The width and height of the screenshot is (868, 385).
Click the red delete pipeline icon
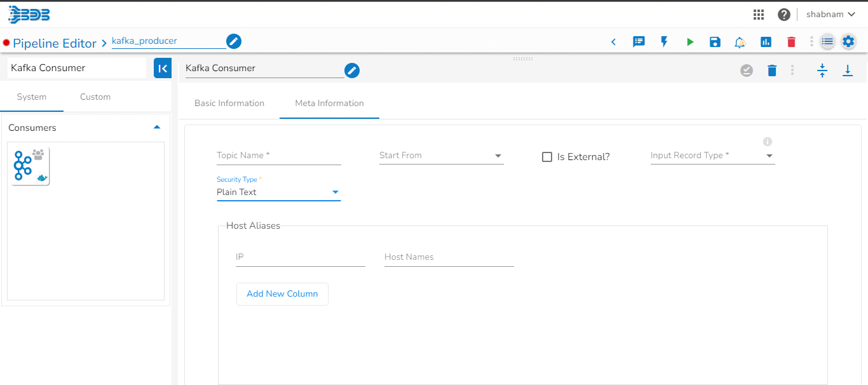(x=791, y=42)
